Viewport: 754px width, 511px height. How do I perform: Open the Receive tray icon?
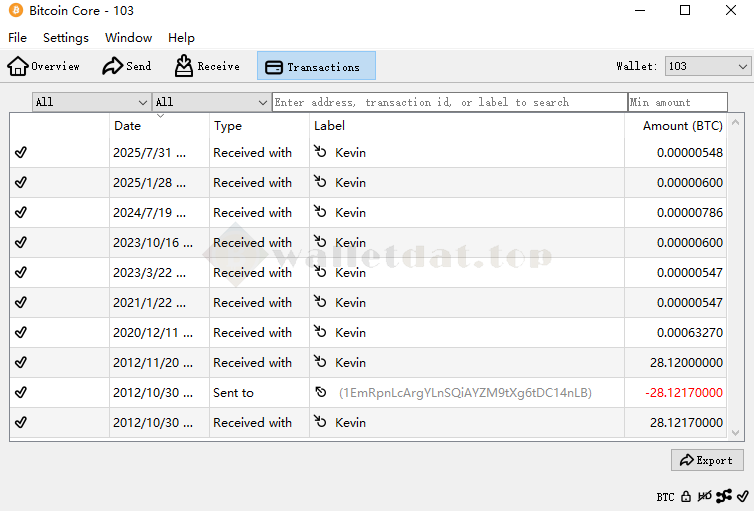point(184,66)
